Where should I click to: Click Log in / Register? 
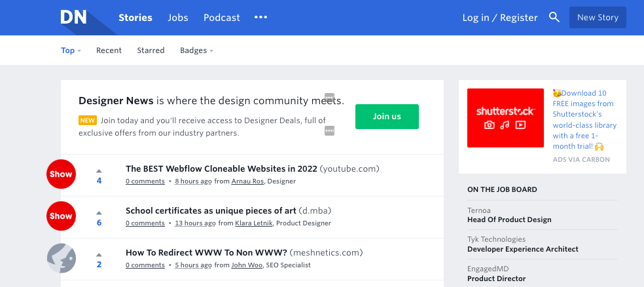point(500,18)
